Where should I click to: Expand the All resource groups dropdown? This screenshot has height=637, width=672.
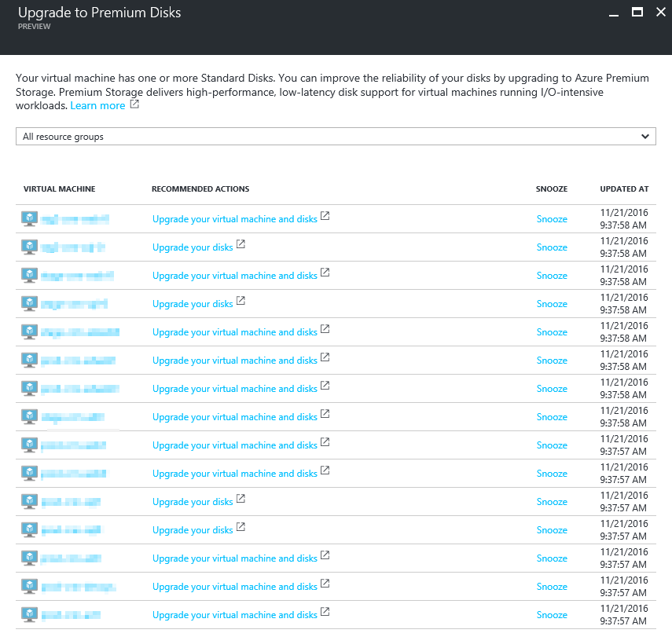[336, 136]
